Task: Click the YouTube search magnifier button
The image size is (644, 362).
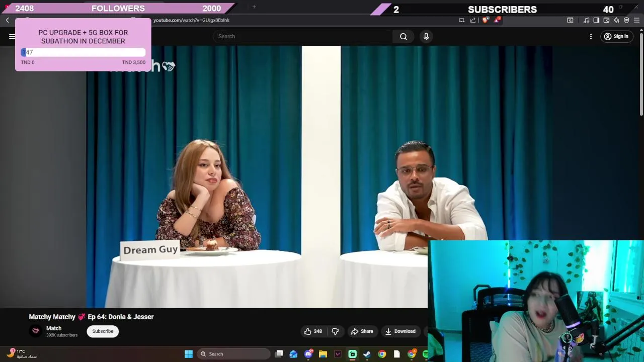Action: (404, 36)
